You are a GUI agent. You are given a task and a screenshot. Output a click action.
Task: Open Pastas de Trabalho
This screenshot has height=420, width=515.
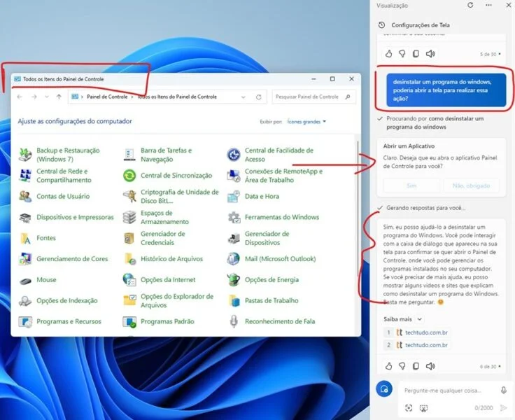pos(263,301)
